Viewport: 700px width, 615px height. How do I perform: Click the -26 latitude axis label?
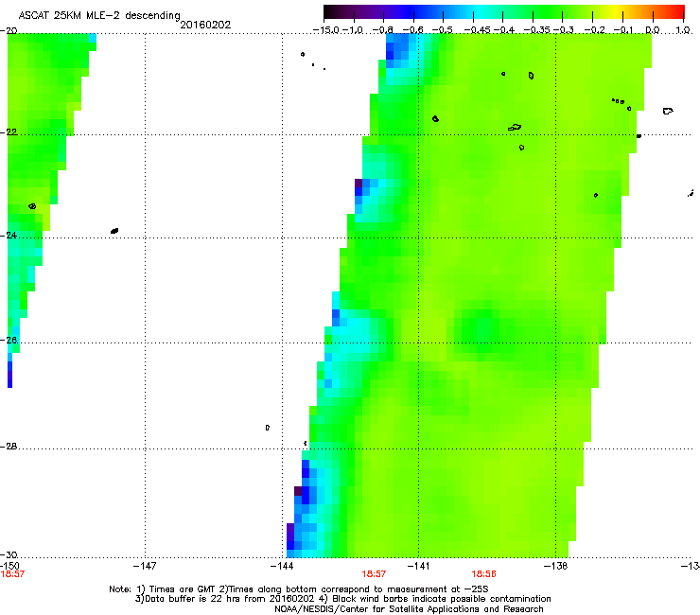click(9, 340)
